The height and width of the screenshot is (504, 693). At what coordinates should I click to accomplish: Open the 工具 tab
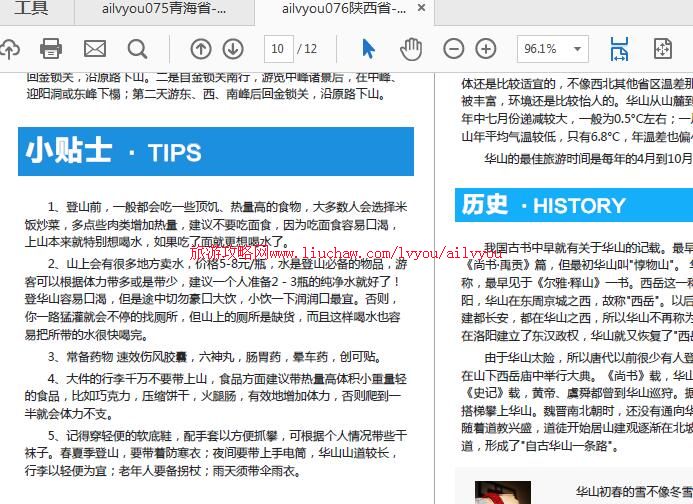tap(31, 10)
